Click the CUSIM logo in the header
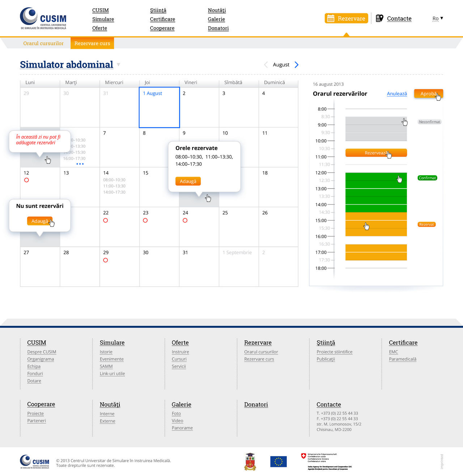The height and width of the screenshot is (476, 463). [x=43, y=18]
